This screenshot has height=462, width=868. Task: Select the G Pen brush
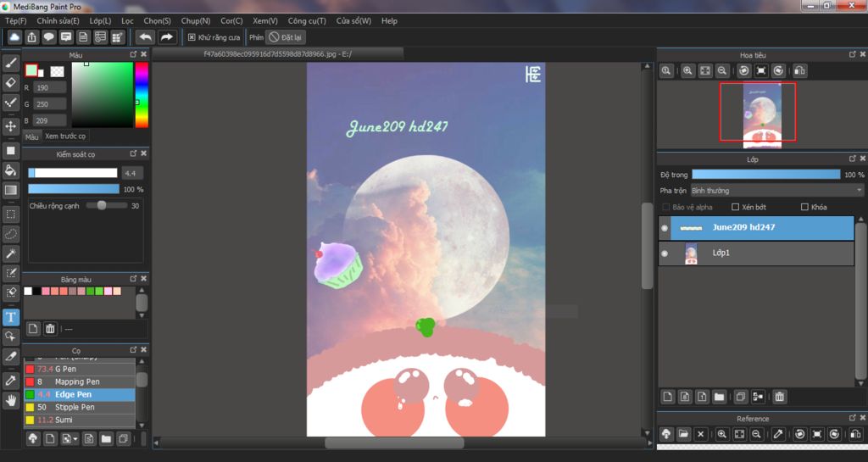[x=79, y=369]
